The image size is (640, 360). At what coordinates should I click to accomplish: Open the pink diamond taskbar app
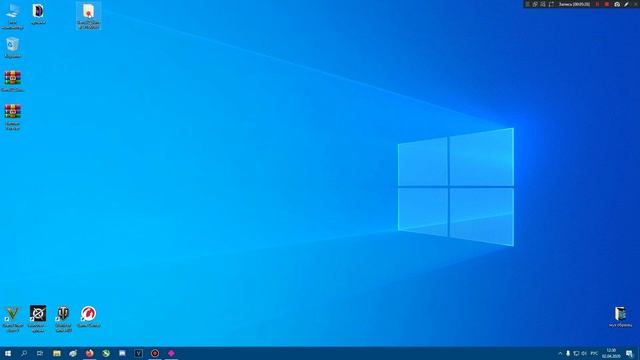171,353
